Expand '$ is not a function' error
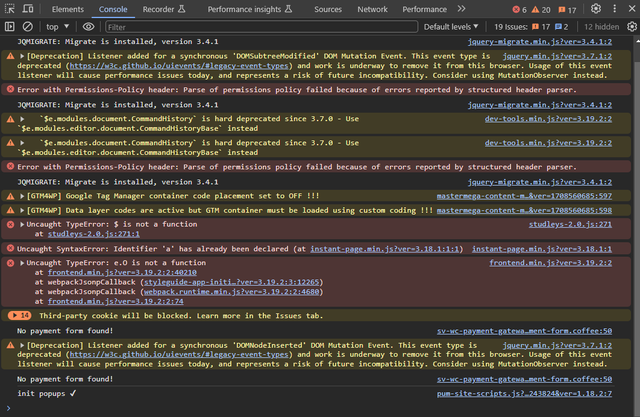Screen dimensions: 640x417 (22, 224)
